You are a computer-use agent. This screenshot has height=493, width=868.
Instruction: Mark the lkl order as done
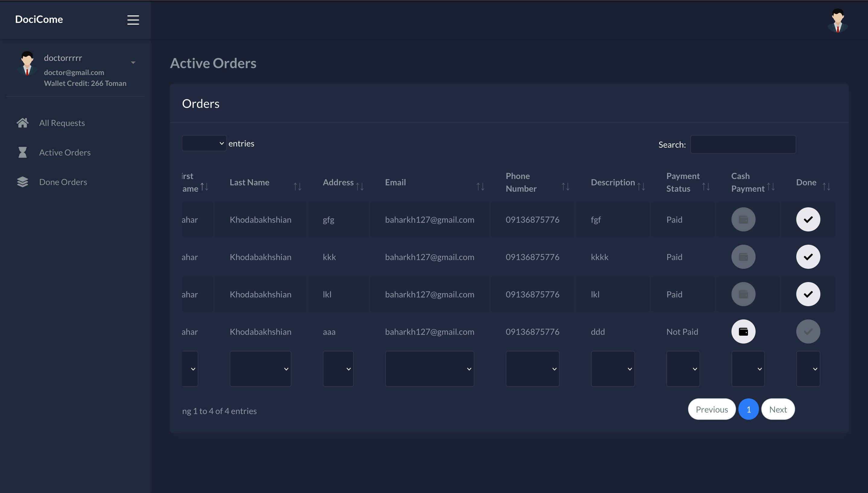pyautogui.click(x=808, y=294)
